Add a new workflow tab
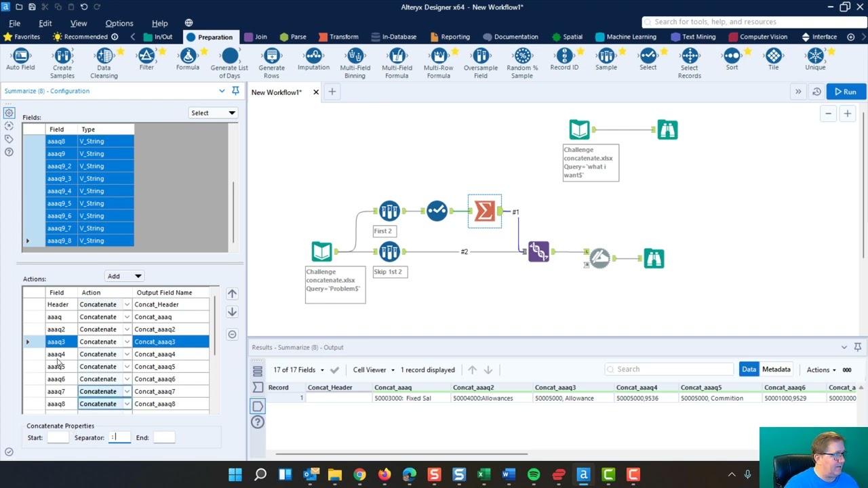This screenshot has width=868, height=488. (x=332, y=91)
